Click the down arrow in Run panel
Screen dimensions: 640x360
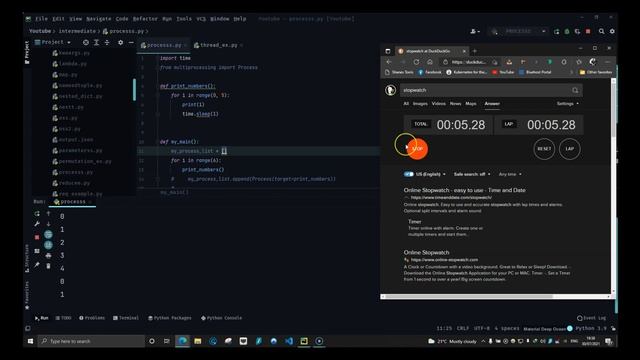(x=49, y=224)
